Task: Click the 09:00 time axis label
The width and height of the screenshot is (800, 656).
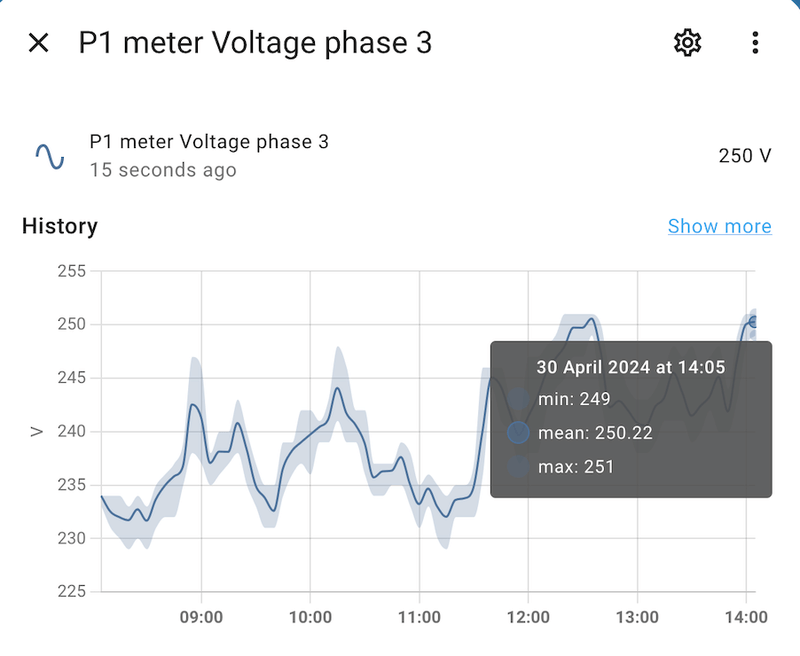Action: (201, 617)
